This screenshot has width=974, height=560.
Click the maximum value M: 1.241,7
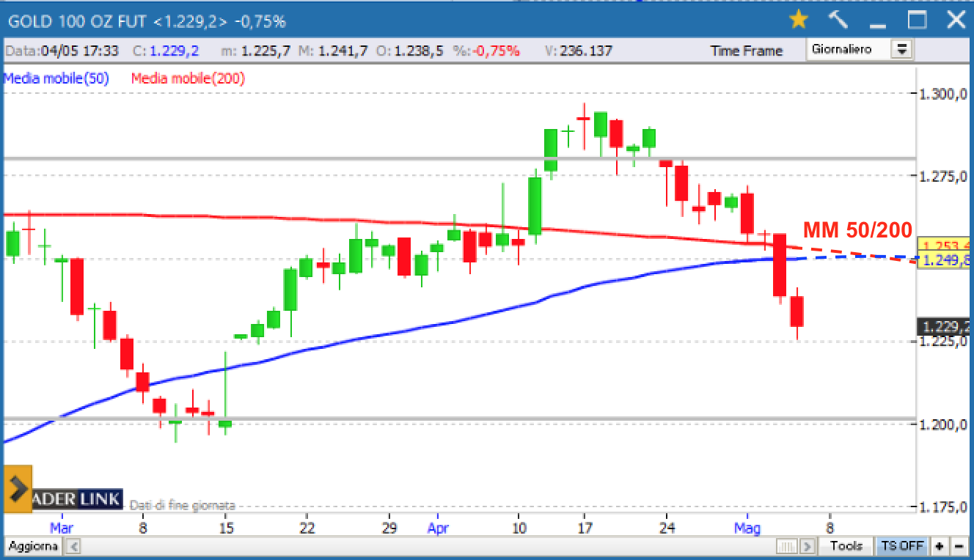[x=333, y=51]
